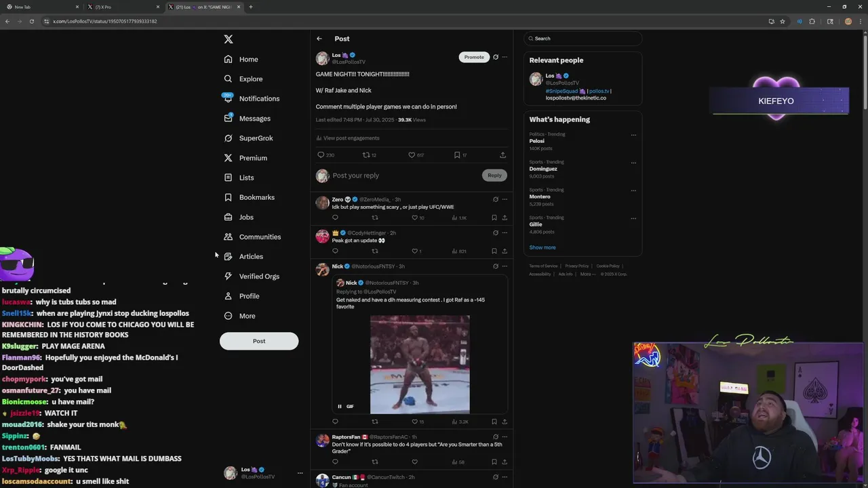Open more options on Nick's reply
This screenshot has height=488, width=868.
(505, 266)
